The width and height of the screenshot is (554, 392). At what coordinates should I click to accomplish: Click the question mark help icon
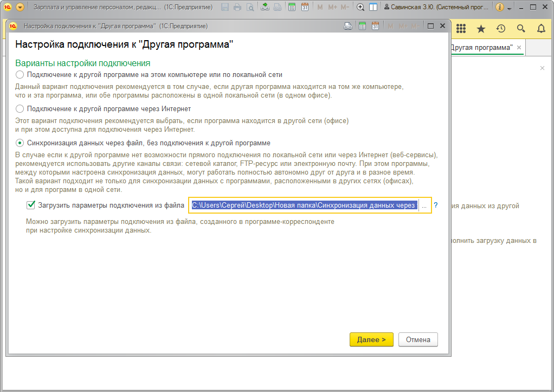[x=435, y=205]
